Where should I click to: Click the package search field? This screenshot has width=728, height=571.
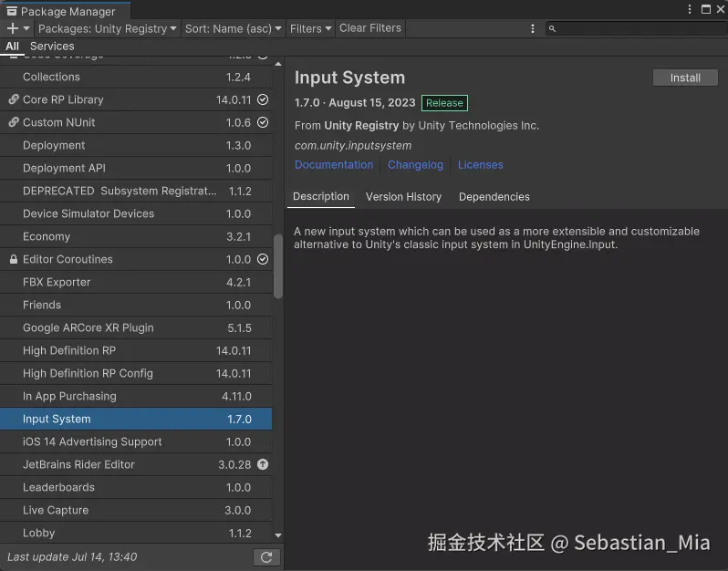pyautogui.click(x=637, y=29)
